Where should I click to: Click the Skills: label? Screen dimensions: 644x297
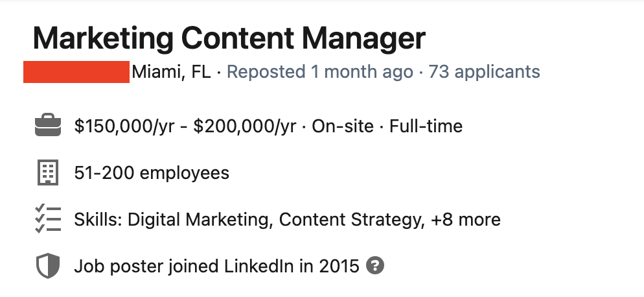click(98, 220)
